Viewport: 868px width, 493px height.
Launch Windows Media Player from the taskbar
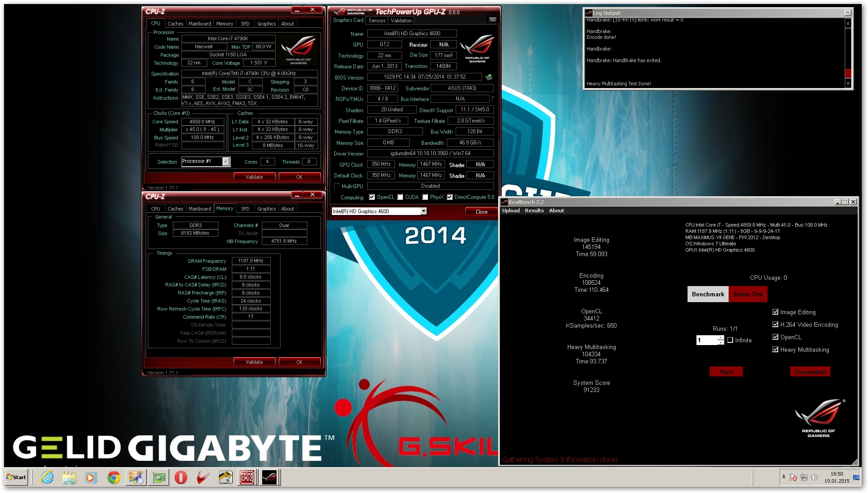tap(91, 477)
